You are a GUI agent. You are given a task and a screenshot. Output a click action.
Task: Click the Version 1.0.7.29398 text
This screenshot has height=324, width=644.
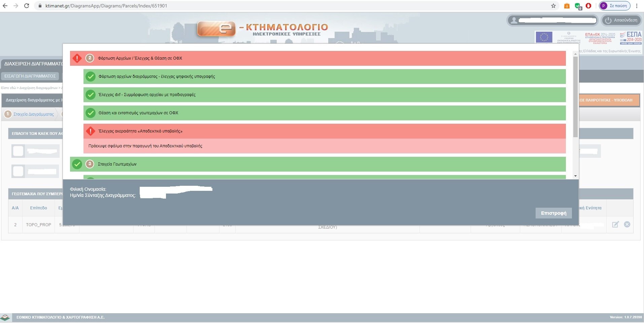coord(626,317)
